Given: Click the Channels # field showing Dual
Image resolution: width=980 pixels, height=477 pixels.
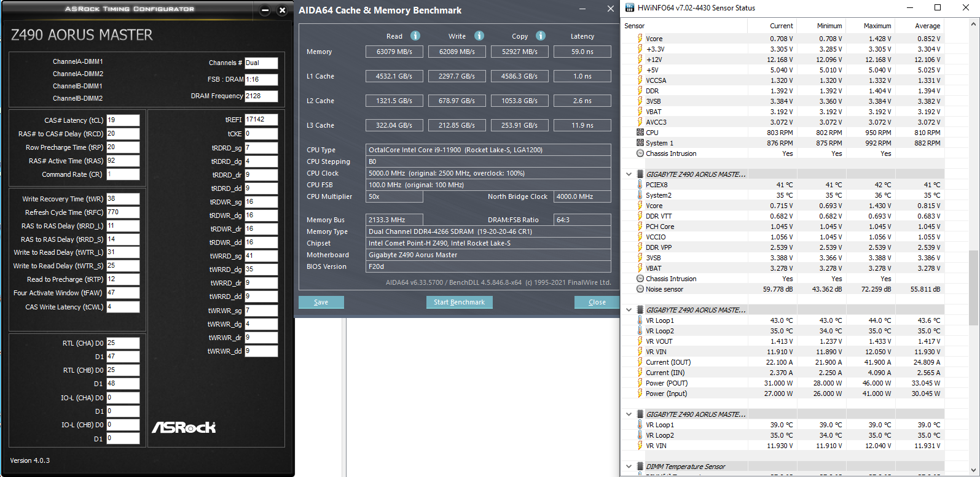Looking at the screenshot, I should 261,63.
